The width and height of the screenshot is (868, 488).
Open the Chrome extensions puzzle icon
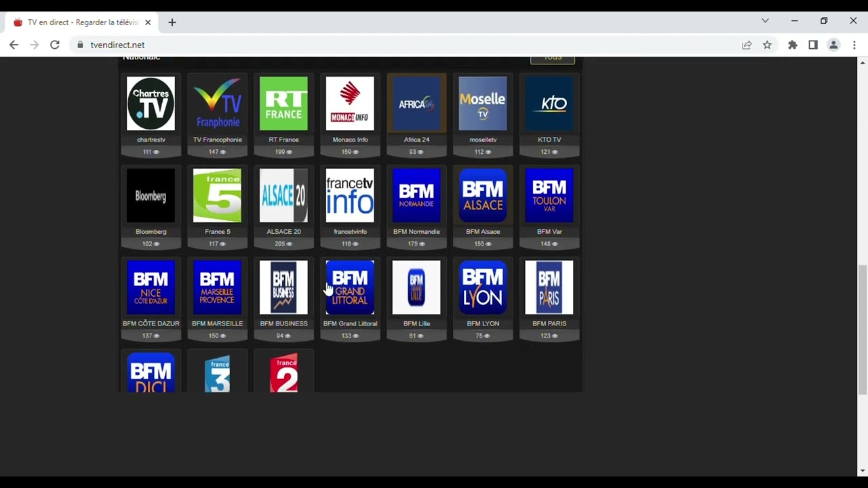[793, 45]
